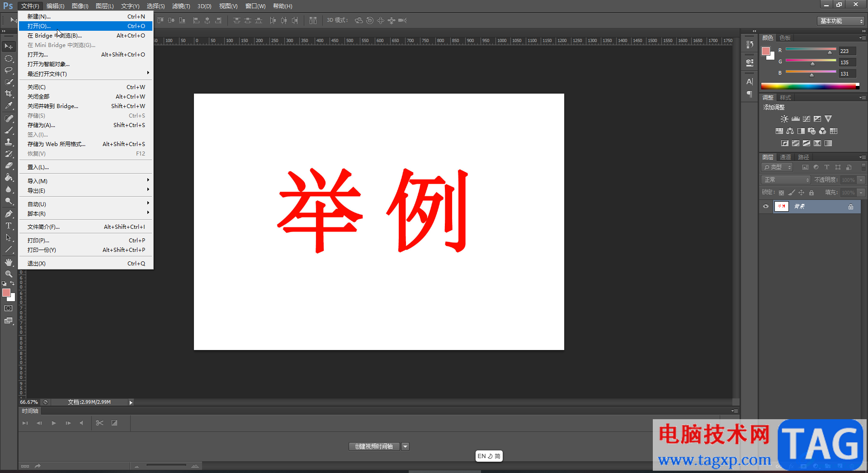This screenshot has height=473, width=868.
Task: Open the 路径 tab
Action: 803,157
